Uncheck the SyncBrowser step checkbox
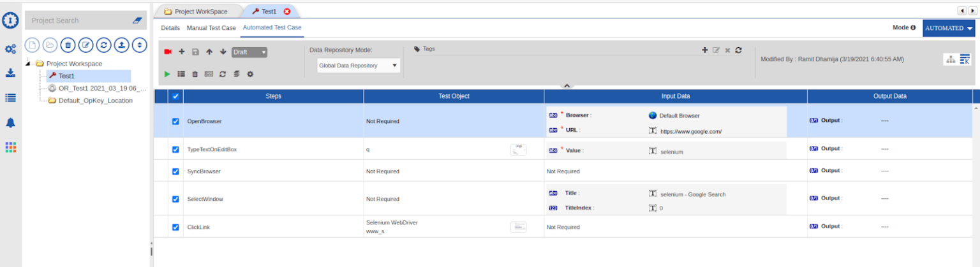 [x=175, y=171]
